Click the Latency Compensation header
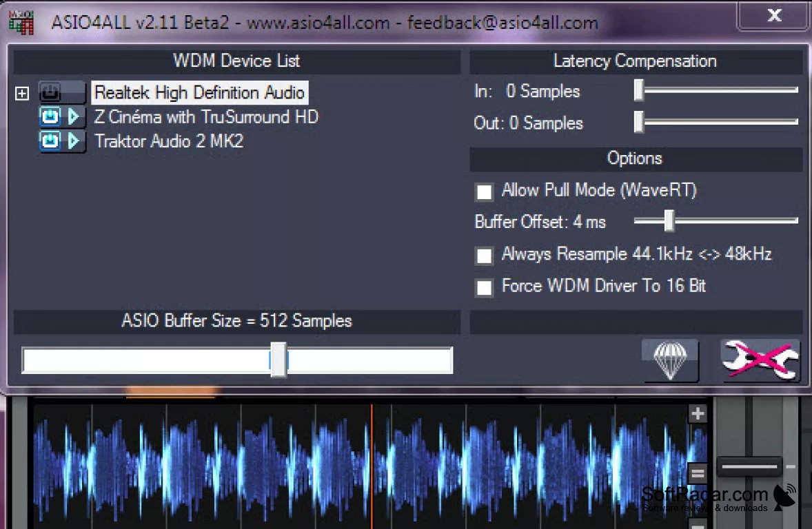The width and height of the screenshot is (812, 529). 636,61
